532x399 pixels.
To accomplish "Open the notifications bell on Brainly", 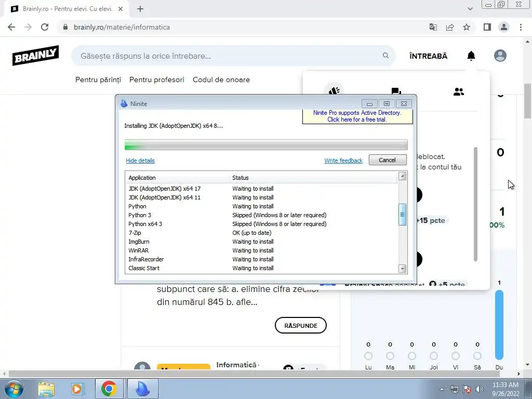I will 471,56.
